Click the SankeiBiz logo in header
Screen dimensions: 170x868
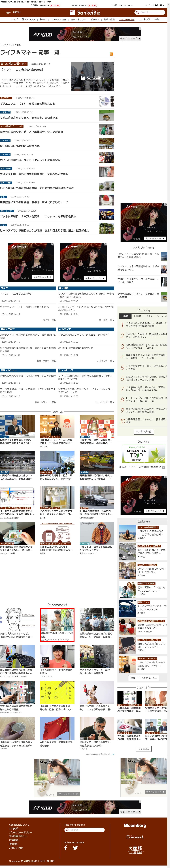click(x=85, y=13)
